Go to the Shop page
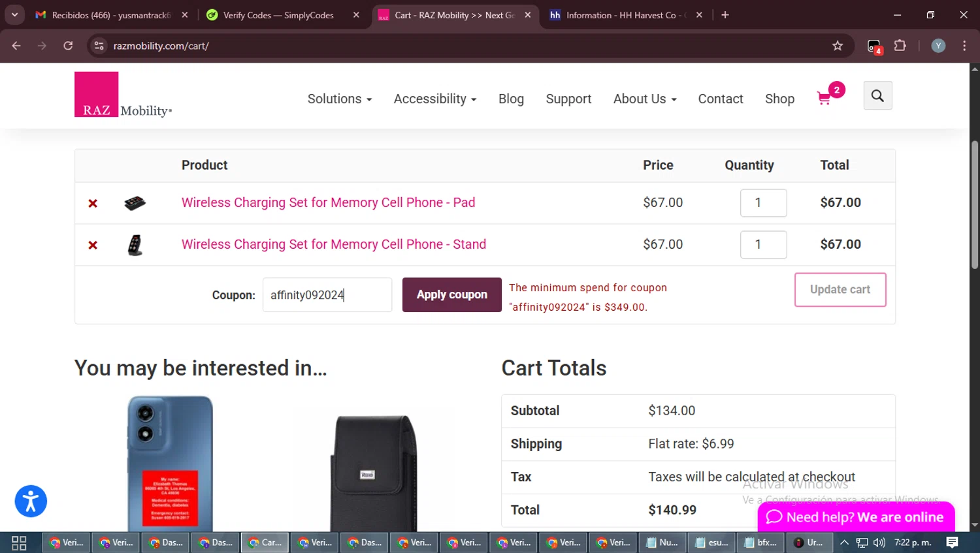 point(779,99)
